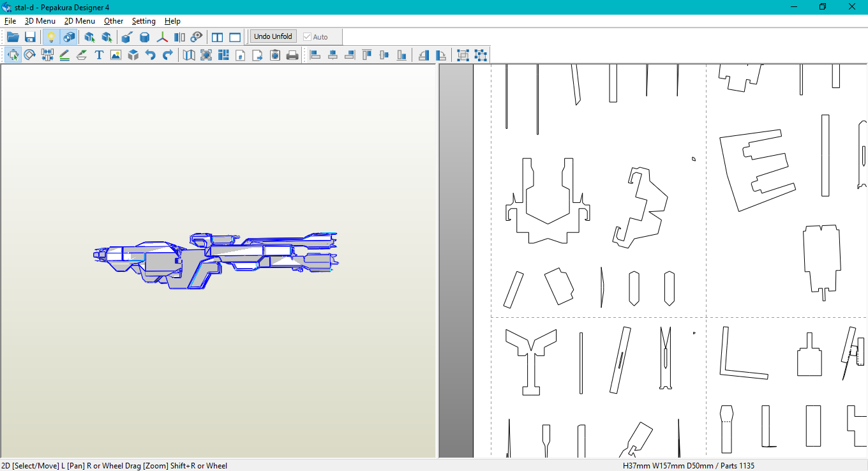Click the red-green-blue axes icon
868x471 pixels.
[x=163, y=37]
